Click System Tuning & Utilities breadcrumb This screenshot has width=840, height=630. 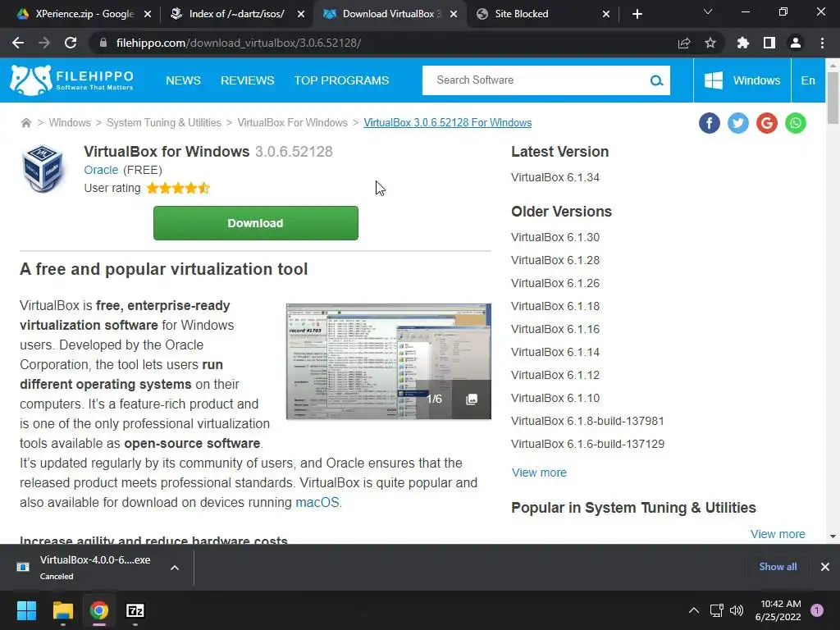click(164, 123)
